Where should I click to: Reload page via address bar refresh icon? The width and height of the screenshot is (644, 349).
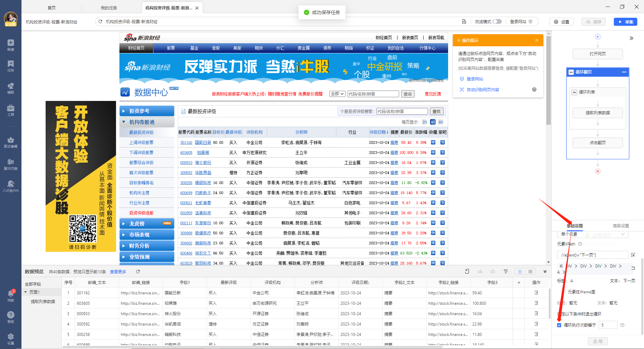[100, 21]
